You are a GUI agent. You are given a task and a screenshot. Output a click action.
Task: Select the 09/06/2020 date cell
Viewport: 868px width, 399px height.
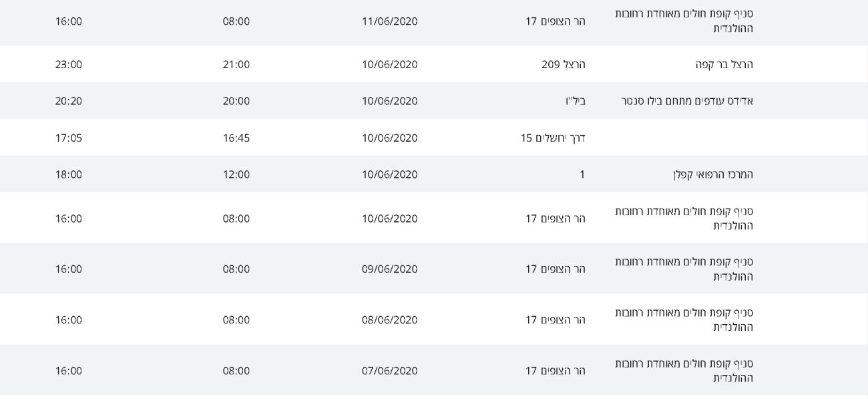[x=389, y=269]
